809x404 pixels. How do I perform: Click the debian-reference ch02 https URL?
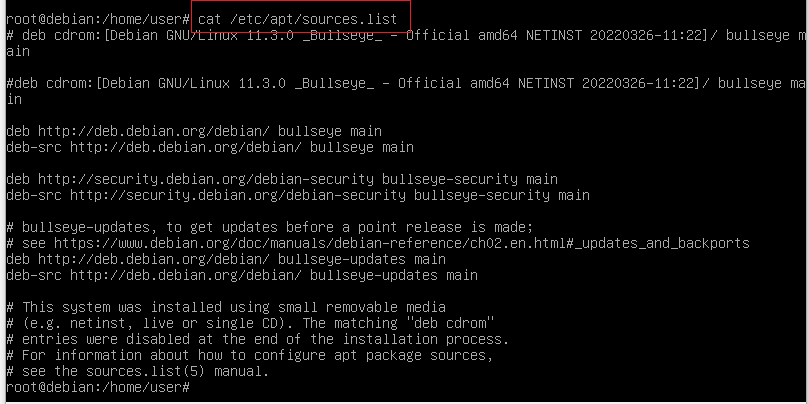pyautogui.click(x=401, y=243)
